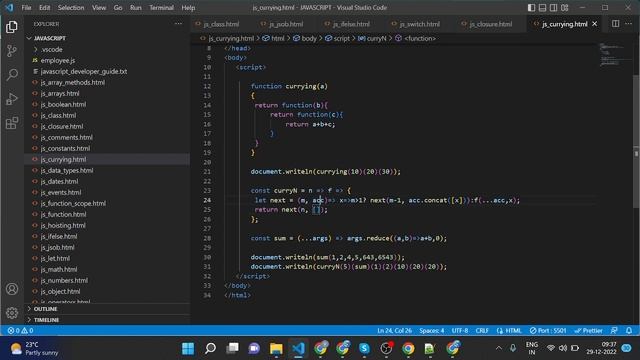Click body in breadcrumb
The width and height of the screenshot is (640, 360).
click(309, 38)
